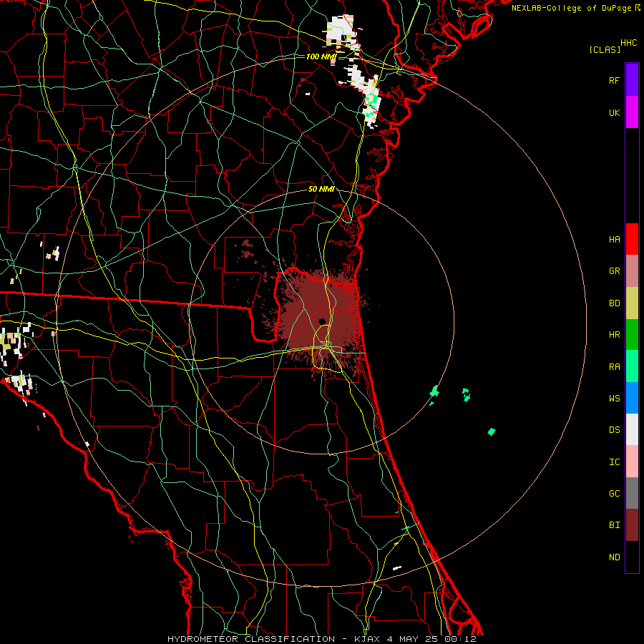Click the BI legend label
Viewport: 644px width, 644px height.
614,525
